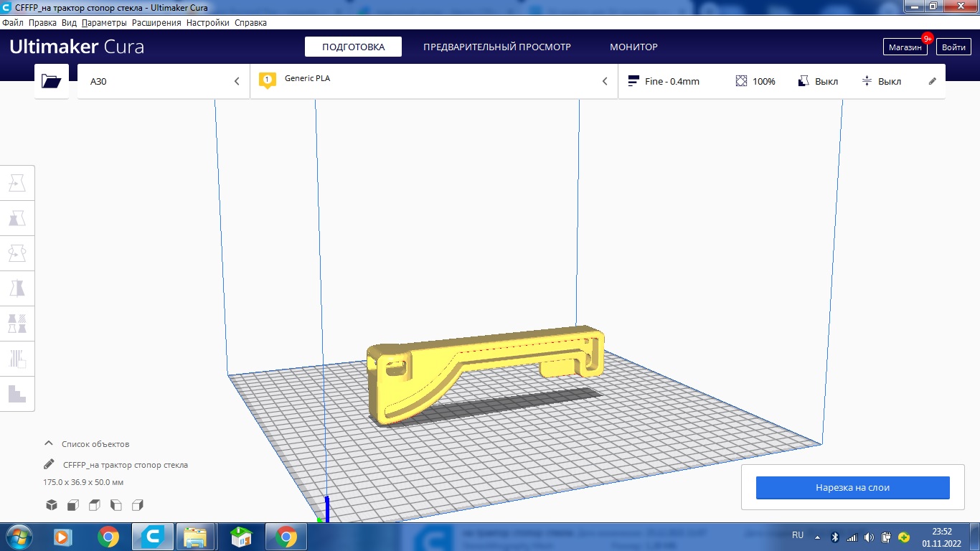
Task: Switch to ПРЕДВАРИТЕЛЬНЫЙ ПРОСМОТР tab
Action: point(496,47)
